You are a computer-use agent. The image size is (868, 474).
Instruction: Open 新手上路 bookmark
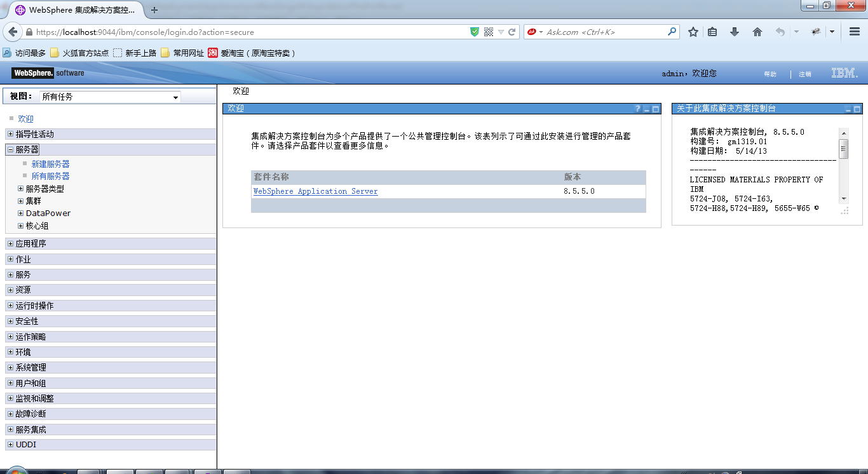(135, 53)
